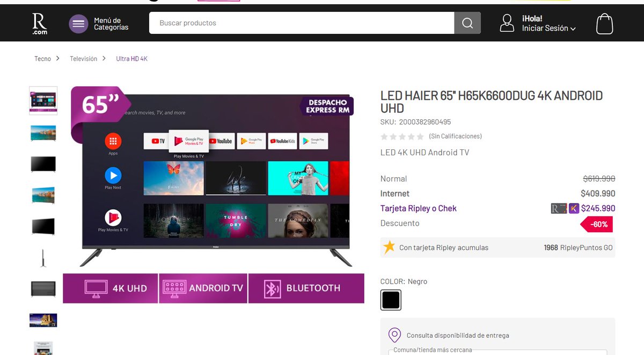Click the yellow star RipleyPuntos icon
644x355 pixels.
(389, 247)
